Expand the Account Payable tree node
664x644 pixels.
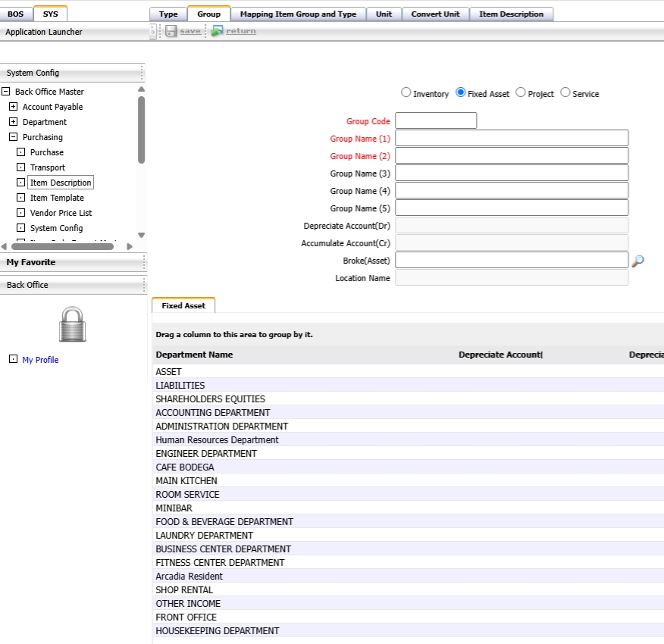point(13,107)
